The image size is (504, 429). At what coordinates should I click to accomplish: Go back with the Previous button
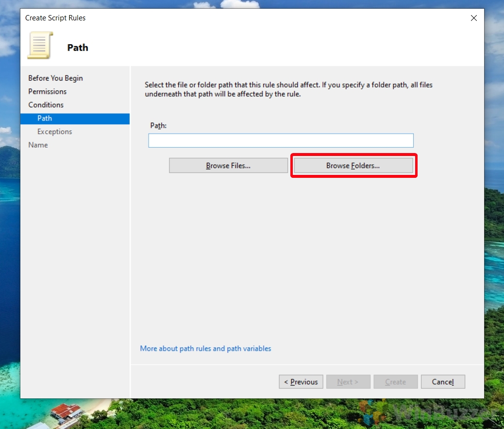click(301, 382)
